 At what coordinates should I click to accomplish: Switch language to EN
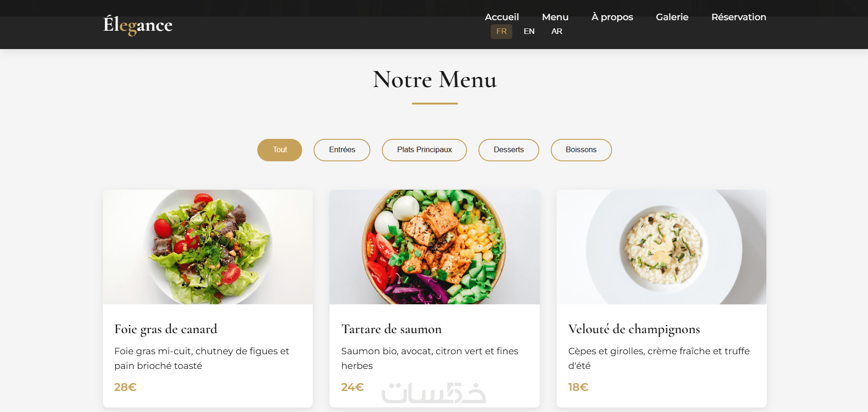pos(529,31)
